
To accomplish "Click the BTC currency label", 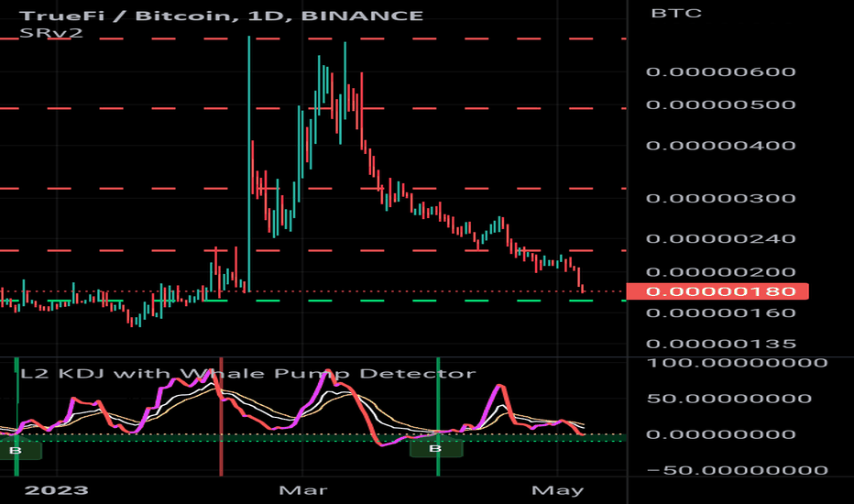I will (x=676, y=13).
